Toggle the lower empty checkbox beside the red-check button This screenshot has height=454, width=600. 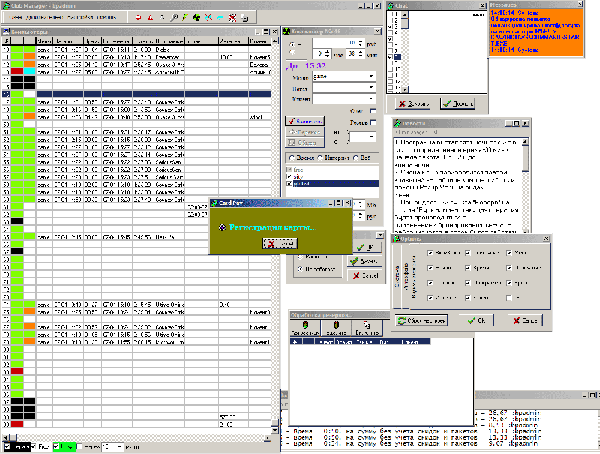pyautogui.click(x=373, y=122)
